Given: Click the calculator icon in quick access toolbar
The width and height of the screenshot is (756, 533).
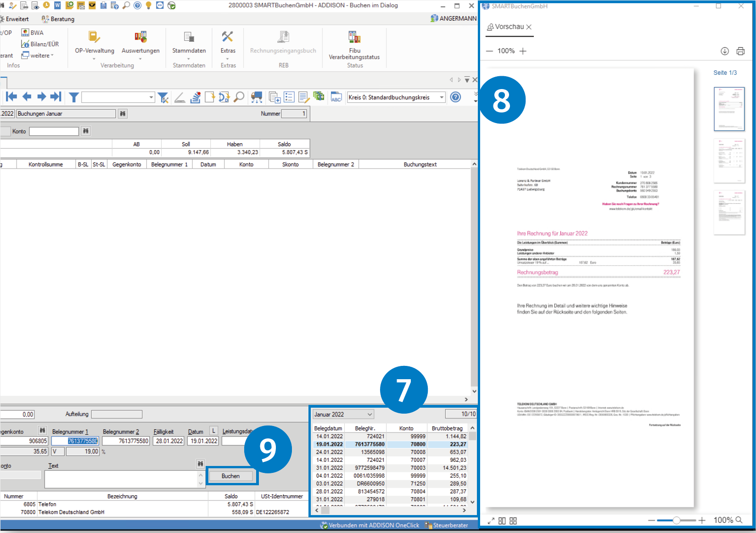Looking at the screenshot, I should point(103,6).
